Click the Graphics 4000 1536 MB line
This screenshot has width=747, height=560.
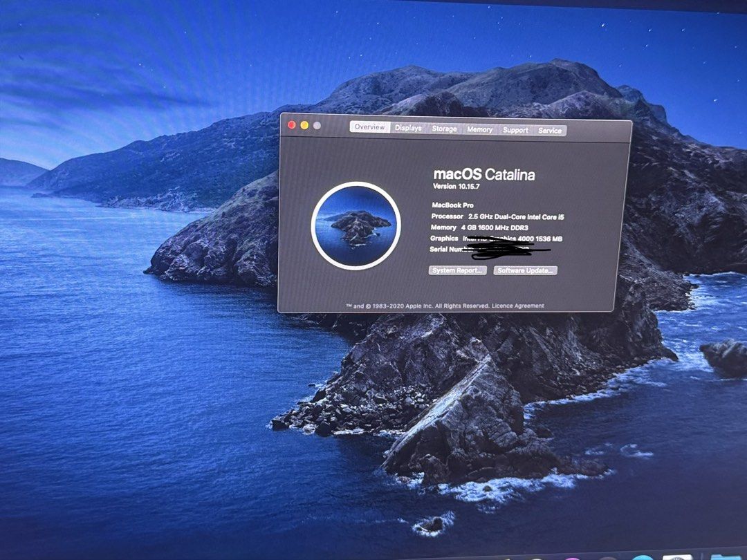496,239
